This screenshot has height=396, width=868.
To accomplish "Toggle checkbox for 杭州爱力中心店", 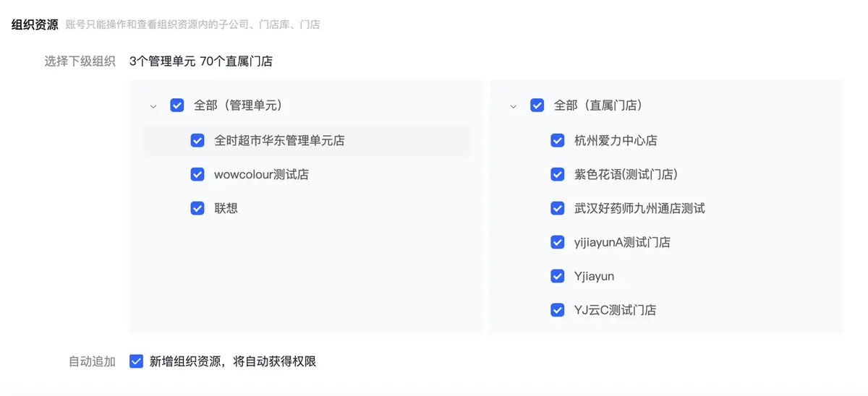I will point(558,140).
